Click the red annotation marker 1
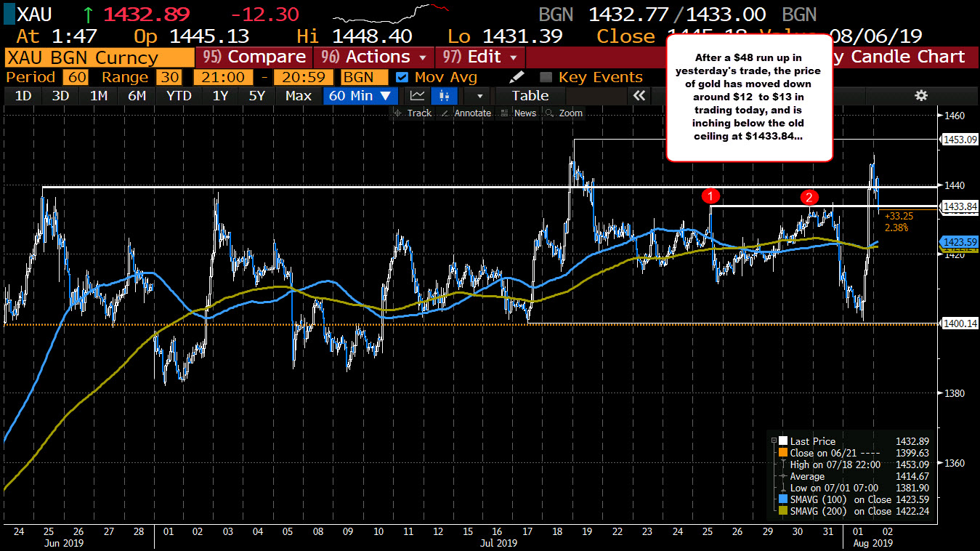Screen dimensions: 980x551 [710, 196]
